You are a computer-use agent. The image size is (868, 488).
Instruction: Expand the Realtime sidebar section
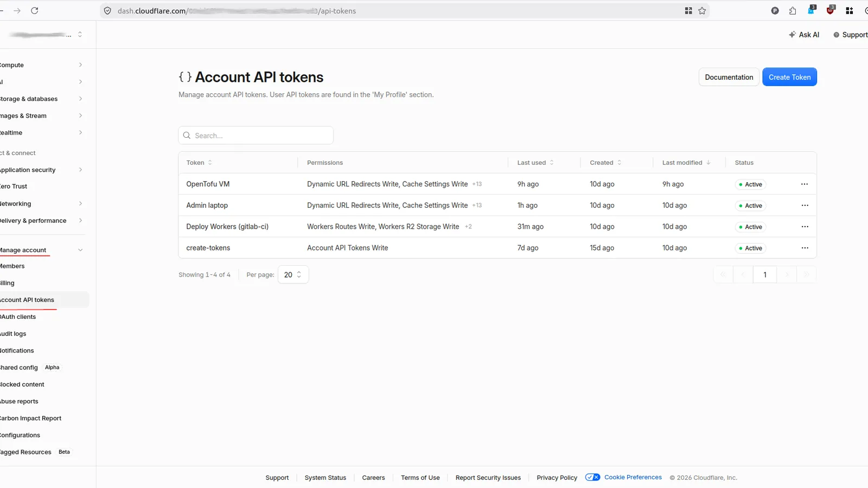point(80,132)
